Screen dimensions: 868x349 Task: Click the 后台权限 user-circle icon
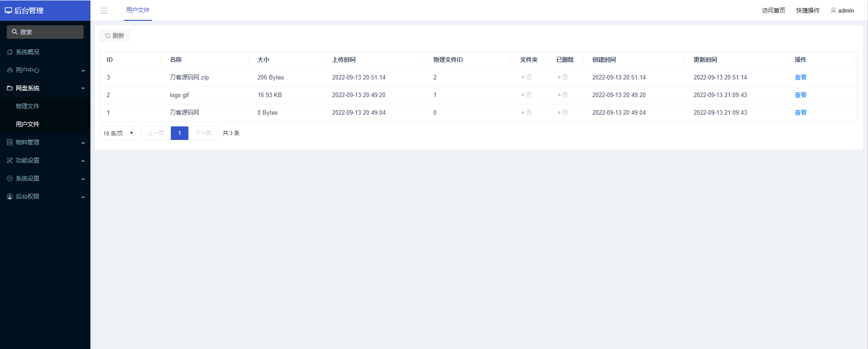click(x=10, y=197)
